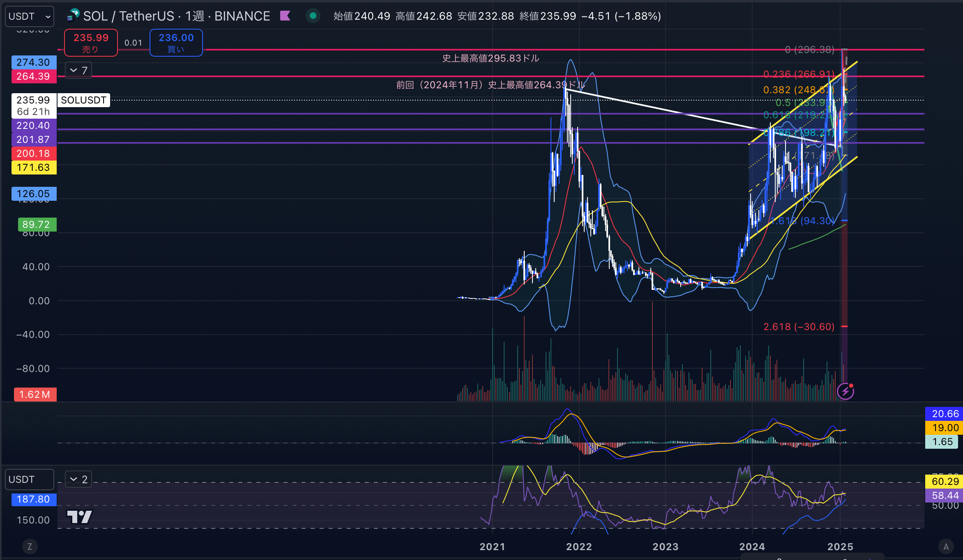Image resolution: width=963 pixels, height=560 pixels.
Task: Expand the 2 indicators legend in RSI pane
Action: coord(78,479)
